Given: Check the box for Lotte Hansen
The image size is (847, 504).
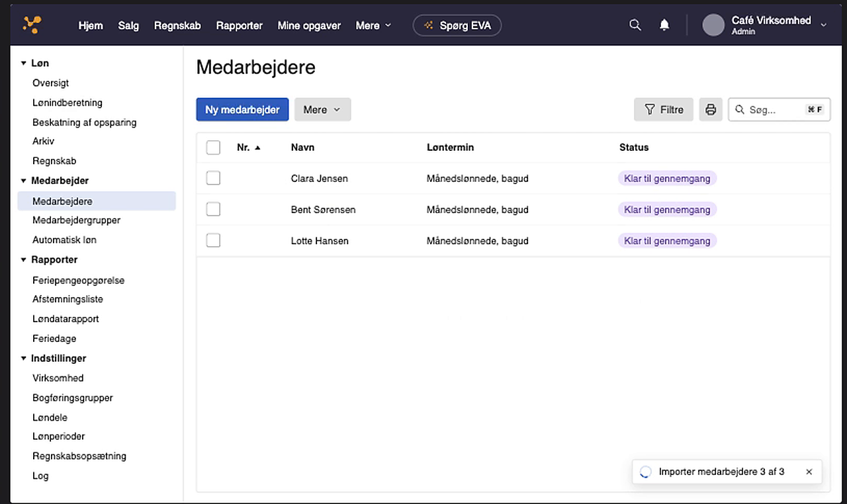Looking at the screenshot, I should coord(213,241).
